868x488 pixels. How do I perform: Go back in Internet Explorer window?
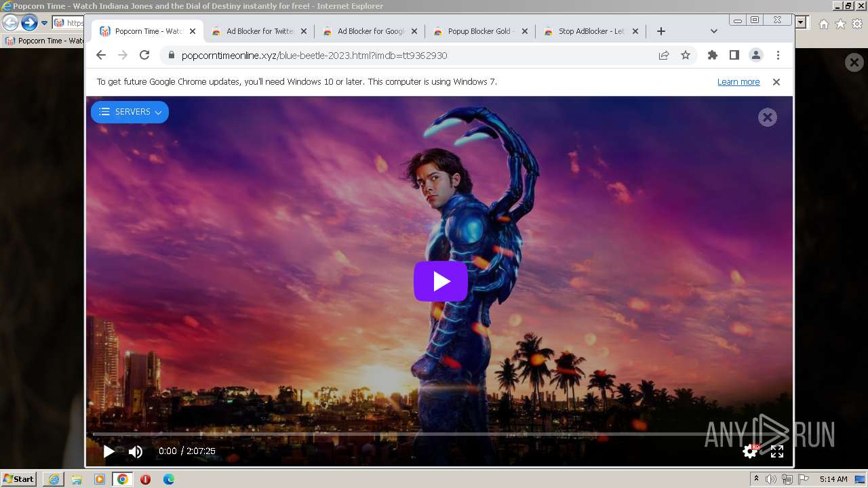point(10,22)
